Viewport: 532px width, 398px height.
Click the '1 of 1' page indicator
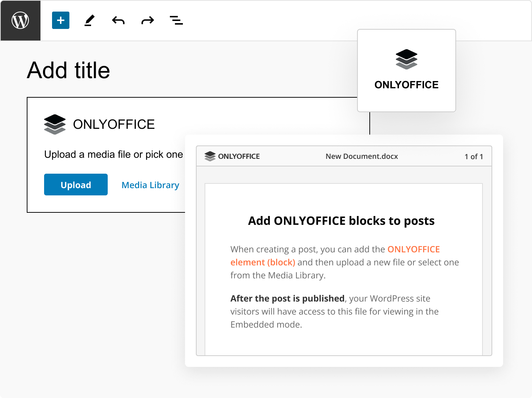474,156
